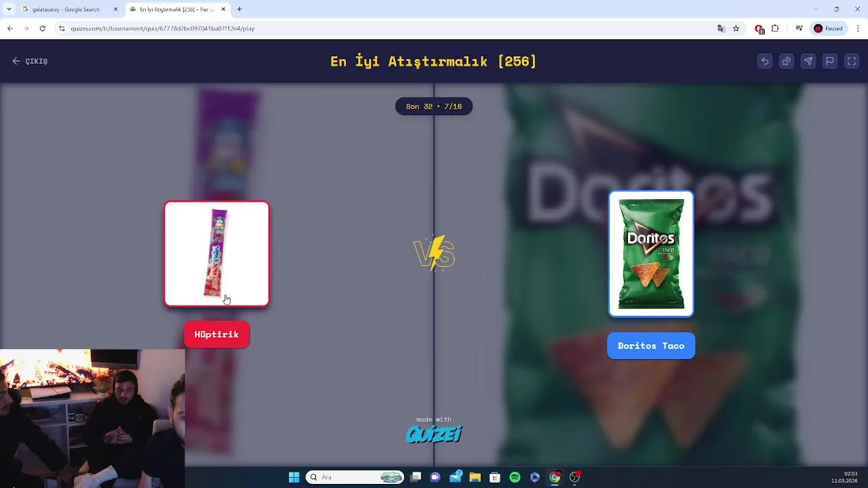Open the Paused profile button
This screenshot has width=868, height=488.
click(x=829, y=28)
